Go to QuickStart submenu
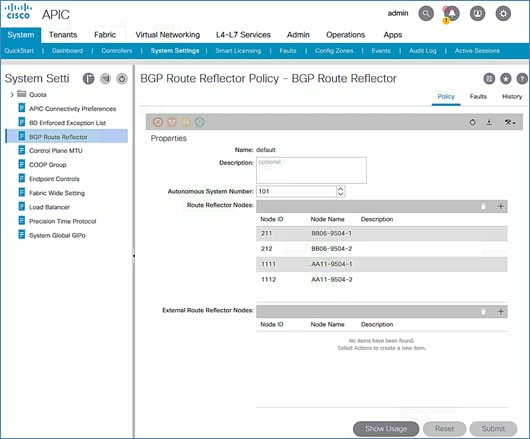The width and height of the screenshot is (530, 439). [x=19, y=51]
